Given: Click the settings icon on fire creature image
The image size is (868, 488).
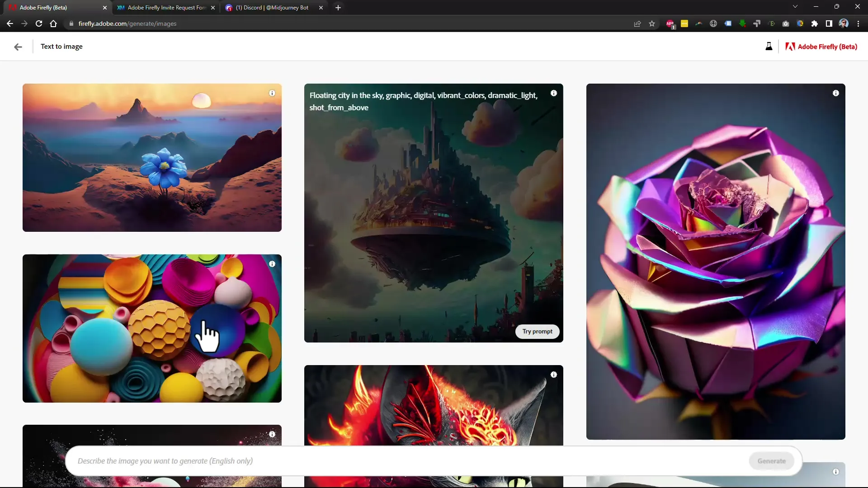Looking at the screenshot, I should coord(554,374).
